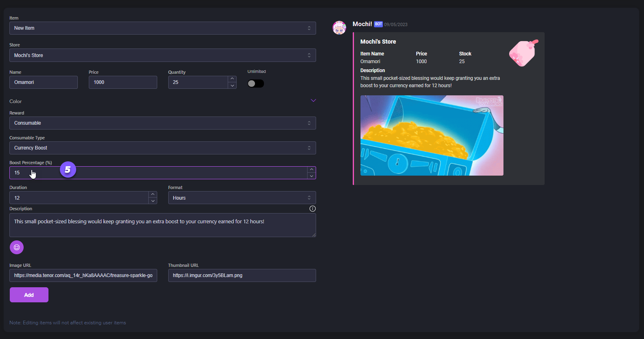Open the treasure chest embed image
Image resolution: width=644 pixels, height=339 pixels.
click(x=432, y=135)
